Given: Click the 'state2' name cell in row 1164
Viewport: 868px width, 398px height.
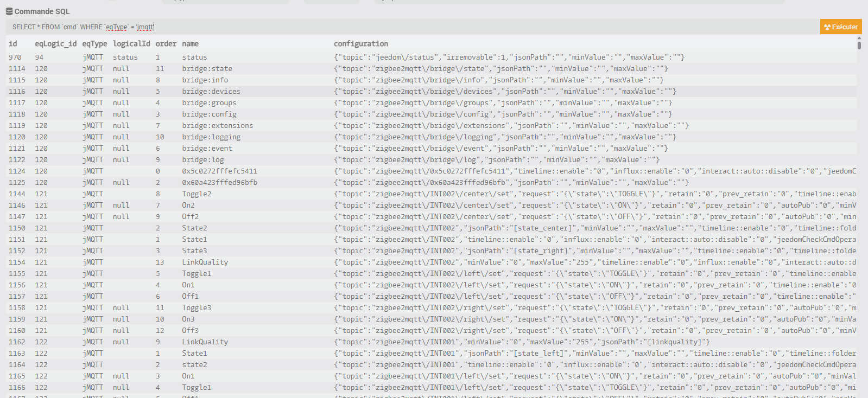Looking at the screenshot, I should click(x=194, y=365).
